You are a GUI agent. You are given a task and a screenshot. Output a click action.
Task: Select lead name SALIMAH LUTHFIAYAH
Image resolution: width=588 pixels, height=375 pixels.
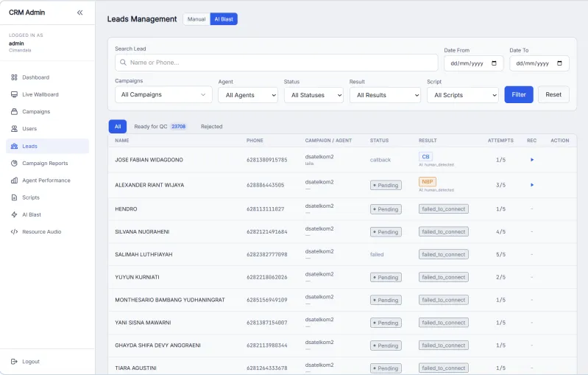click(x=144, y=254)
